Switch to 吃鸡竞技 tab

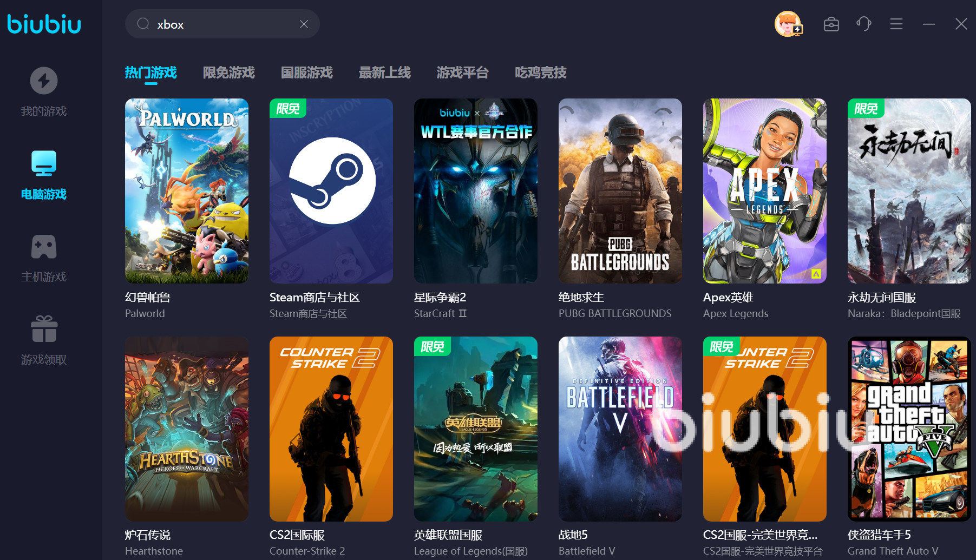pos(541,73)
